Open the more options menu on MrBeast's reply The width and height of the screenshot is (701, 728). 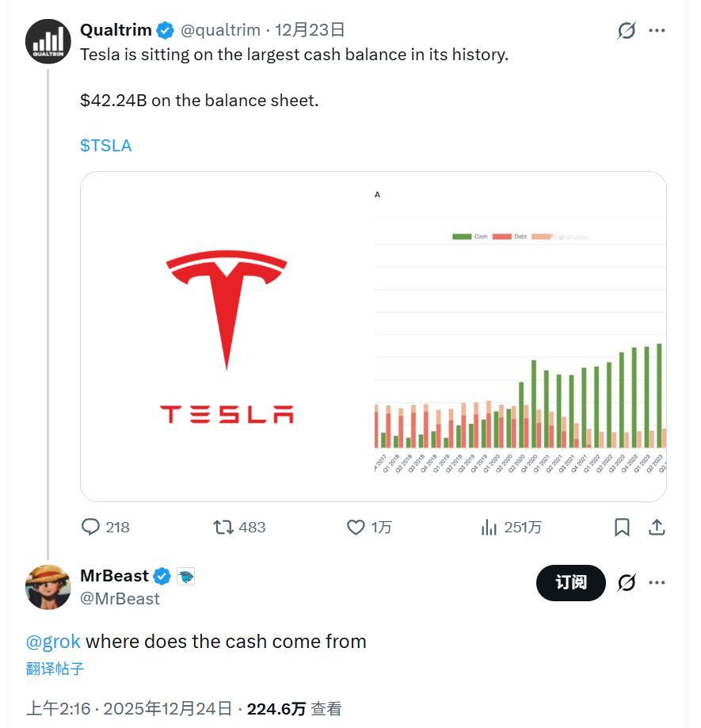[x=657, y=583]
